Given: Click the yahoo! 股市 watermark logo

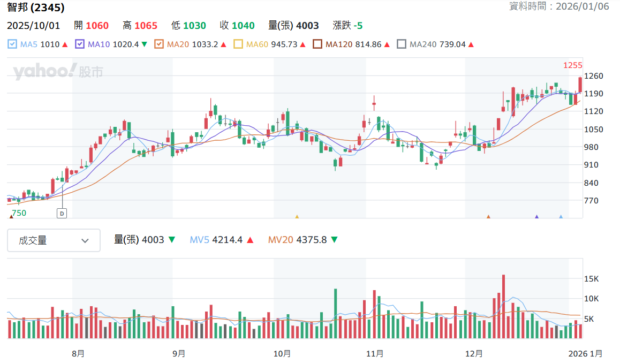Looking at the screenshot, I should click(58, 71).
